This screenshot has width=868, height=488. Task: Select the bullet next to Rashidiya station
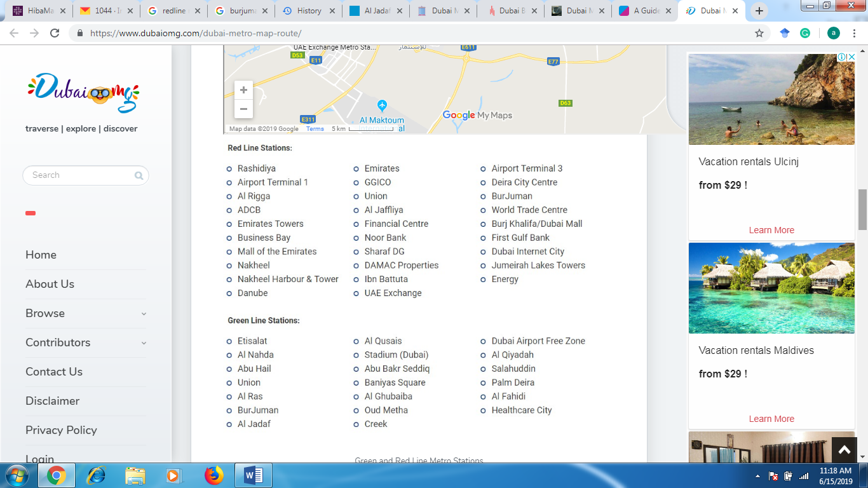click(229, 168)
